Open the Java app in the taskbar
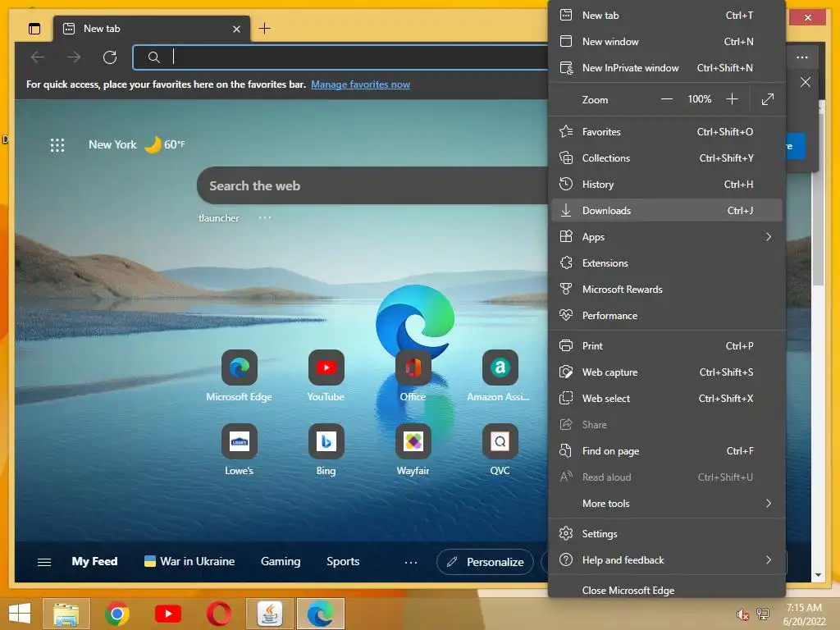The width and height of the screenshot is (840, 630). [x=269, y=614]
